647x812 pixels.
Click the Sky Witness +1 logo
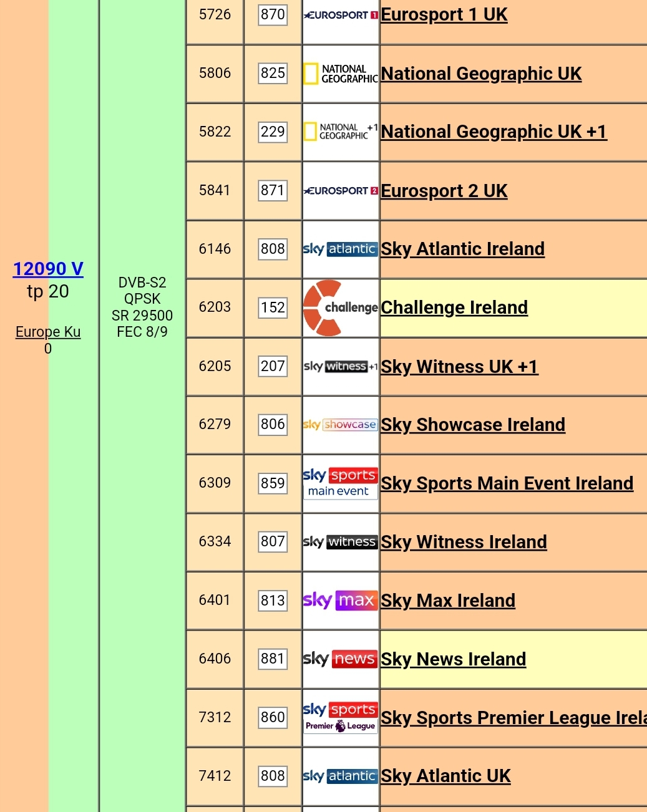pos(341,367)
